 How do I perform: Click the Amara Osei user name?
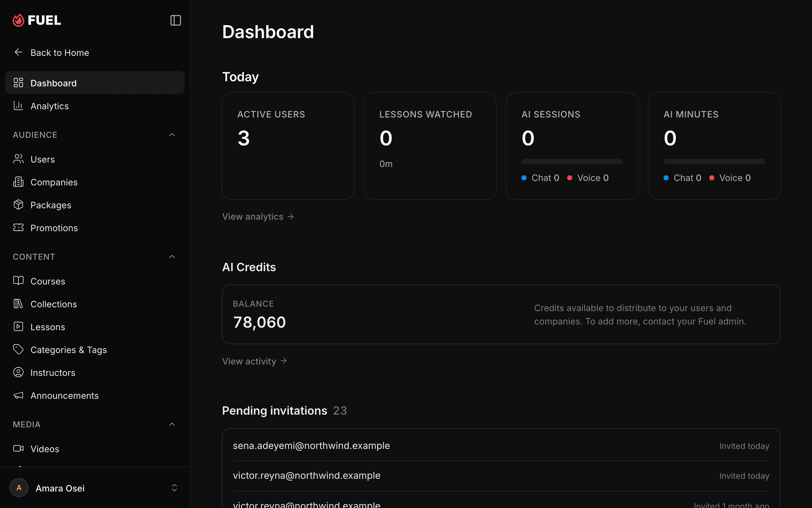(60, 488)
